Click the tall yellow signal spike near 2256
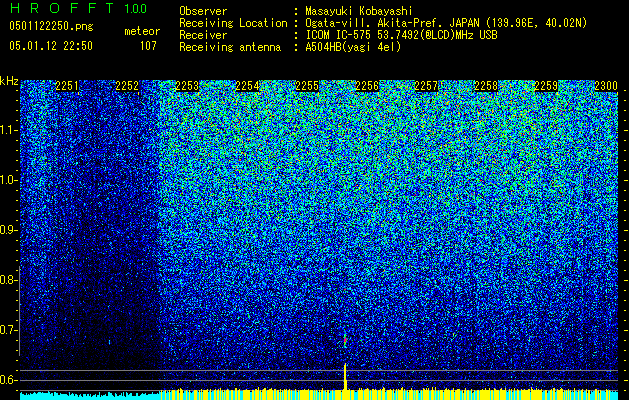Image resolution: width=629 pixels, height=400 pixels. [x=345, y=376]
